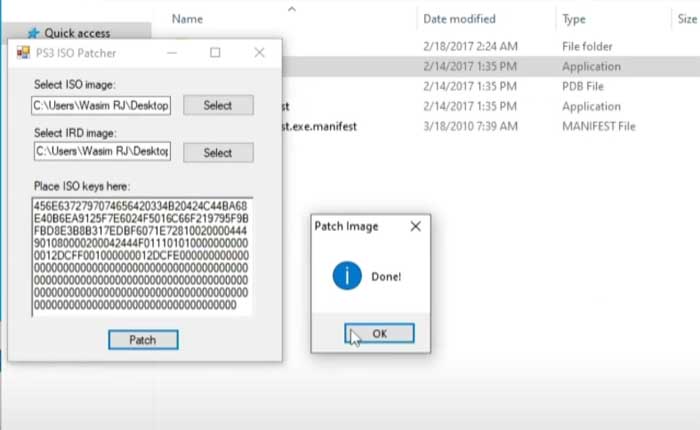Select the row dated 2/14/2017 with type PDB File

point(491,86)
